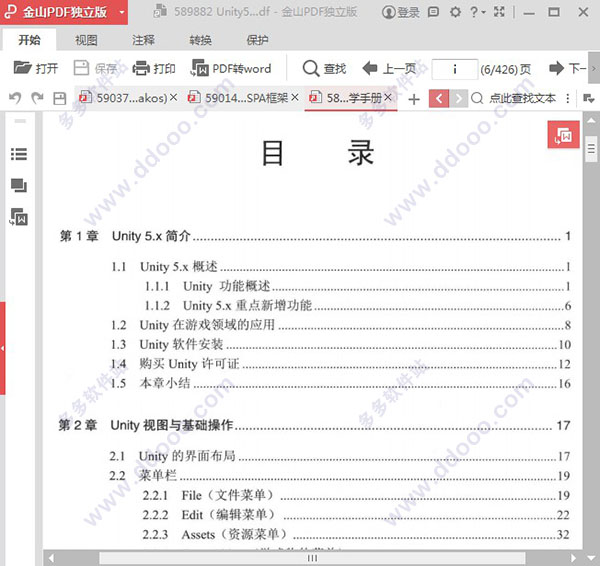Click the page number input field
The height and width of the screenshot is (566, 600).
(455, 69)
